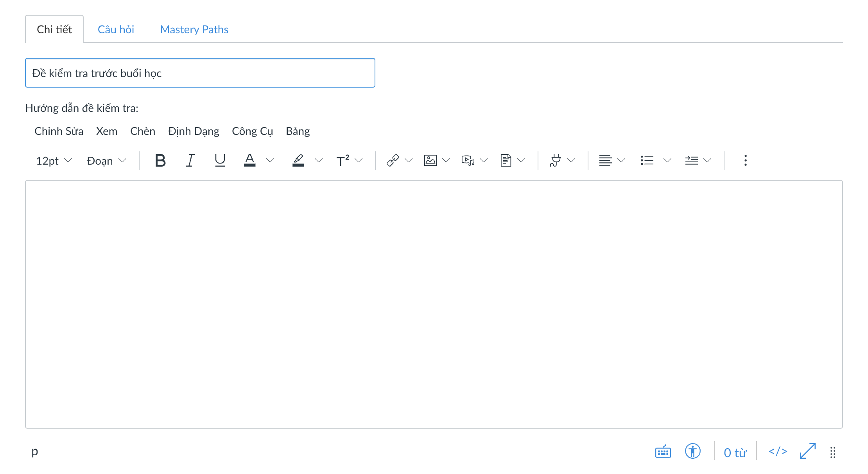
Task: Toggle underline formatting
Action: click(220, 160)
